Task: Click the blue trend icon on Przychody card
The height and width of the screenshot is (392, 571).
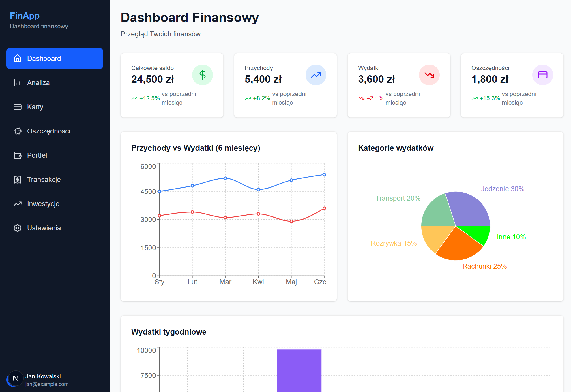Action: coord(316,75)
